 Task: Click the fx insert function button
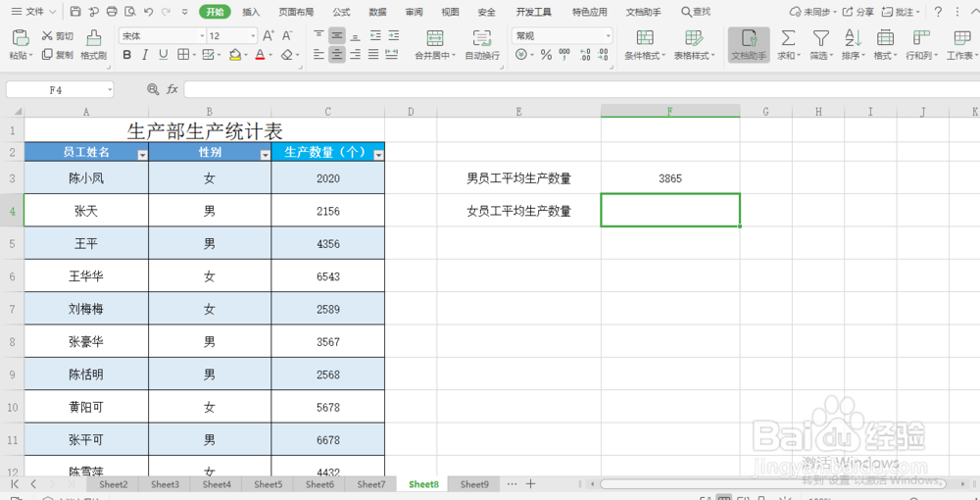pos(171,90)
